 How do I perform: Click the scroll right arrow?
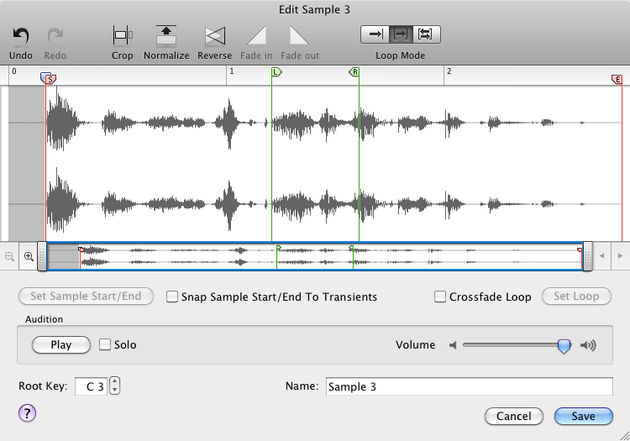[x=620, y=256]
